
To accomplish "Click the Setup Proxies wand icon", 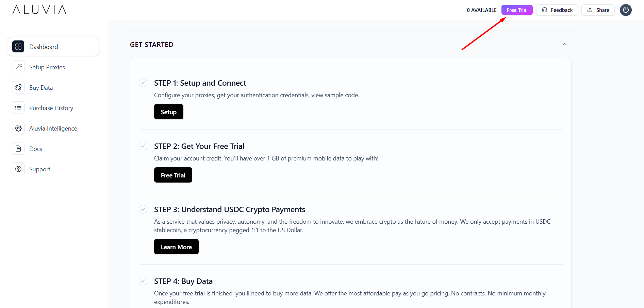I will tap(18, 67).
